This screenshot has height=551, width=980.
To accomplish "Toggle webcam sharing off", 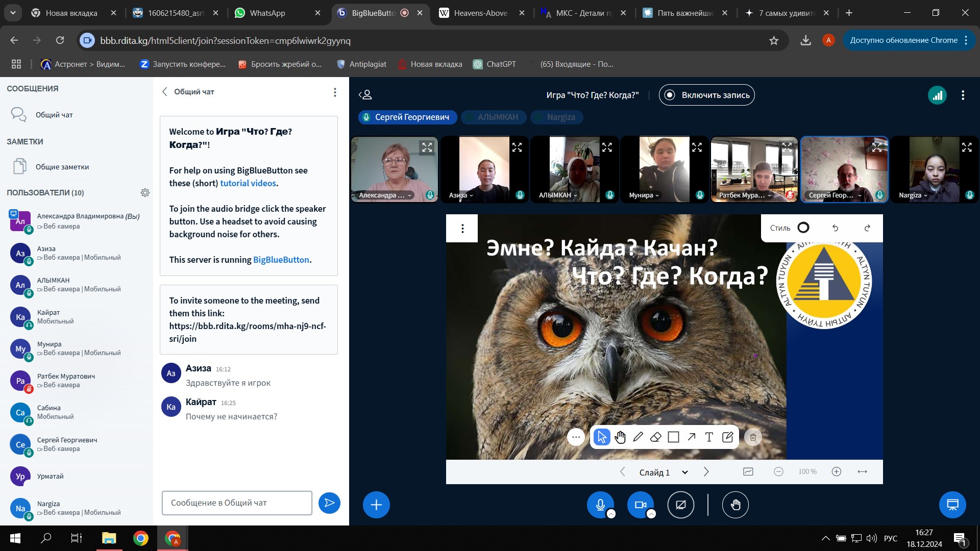I will click(x=640, y=505).
